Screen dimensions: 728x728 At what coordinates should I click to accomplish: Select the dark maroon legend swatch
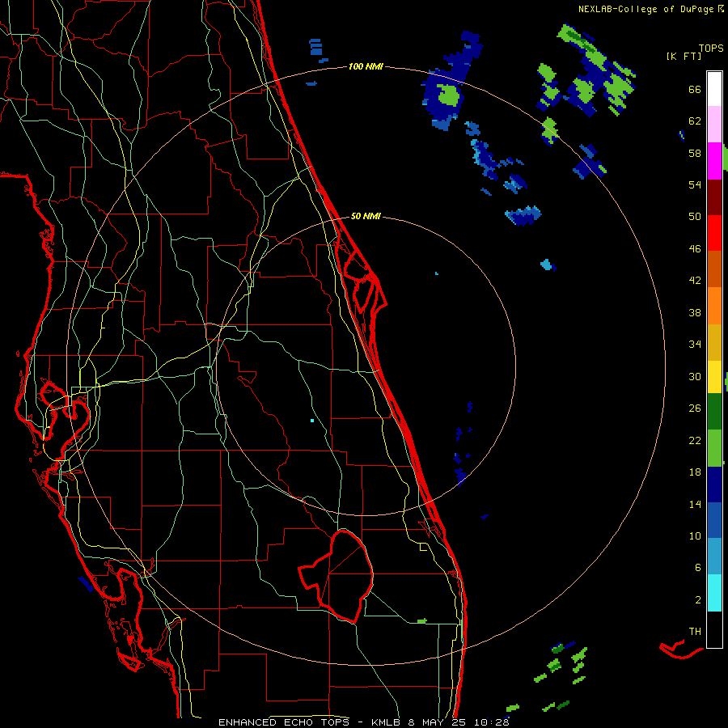coord(714,197)
